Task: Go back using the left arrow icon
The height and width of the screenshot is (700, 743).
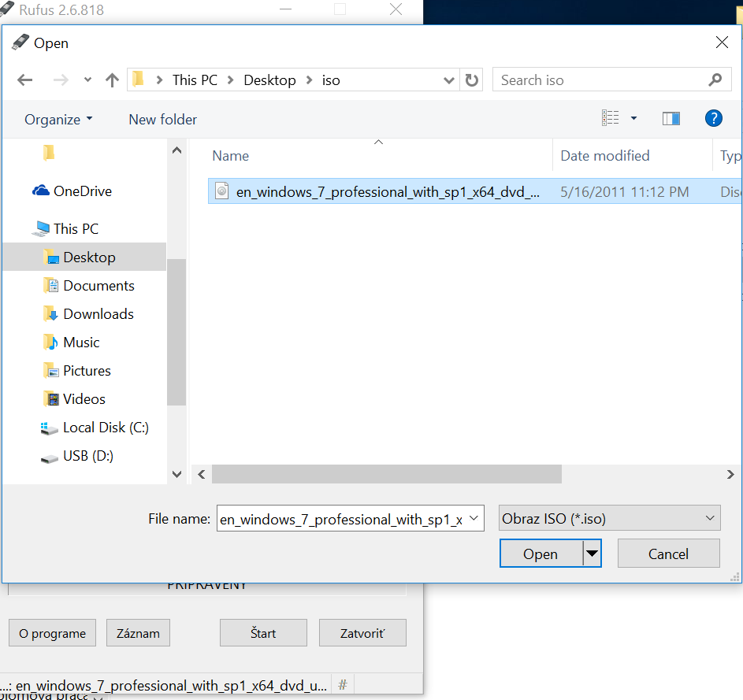Action: pos(24,80)
